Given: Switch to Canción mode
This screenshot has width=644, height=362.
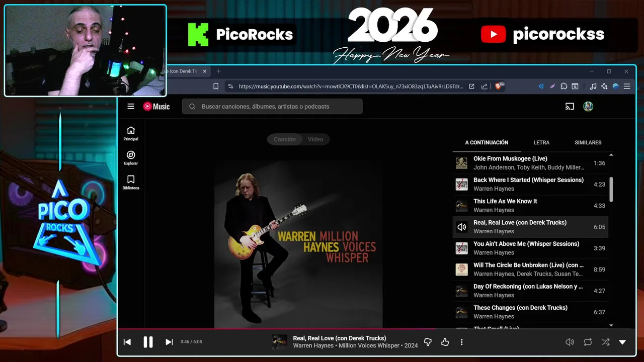Looking at the screenshot, I should (284, 139).
